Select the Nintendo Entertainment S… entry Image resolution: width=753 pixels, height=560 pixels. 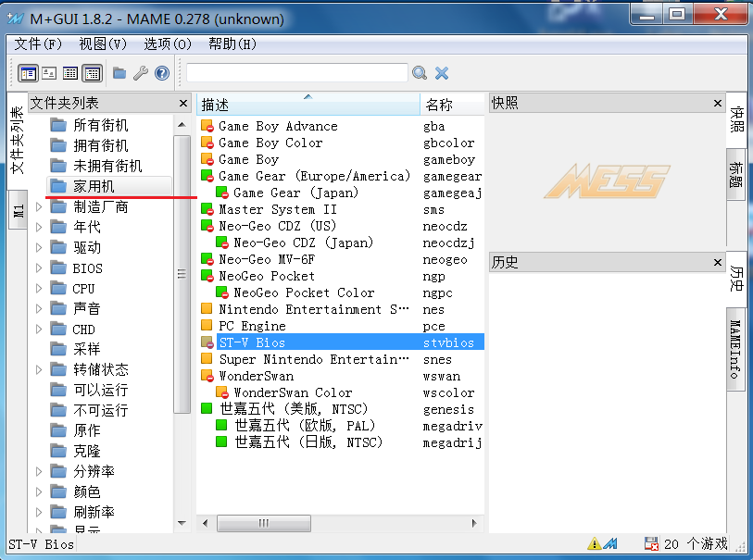(314, 309)
